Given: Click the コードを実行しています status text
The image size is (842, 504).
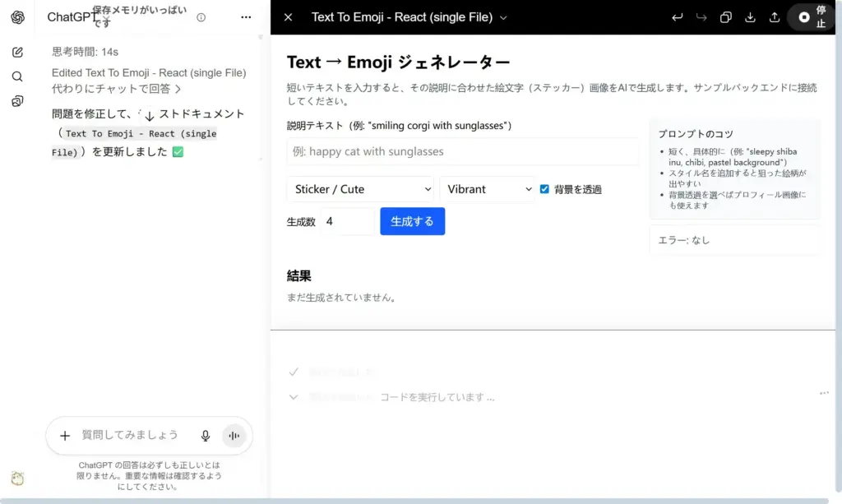Looking at the screenshot, I should (x=437, y=397).
